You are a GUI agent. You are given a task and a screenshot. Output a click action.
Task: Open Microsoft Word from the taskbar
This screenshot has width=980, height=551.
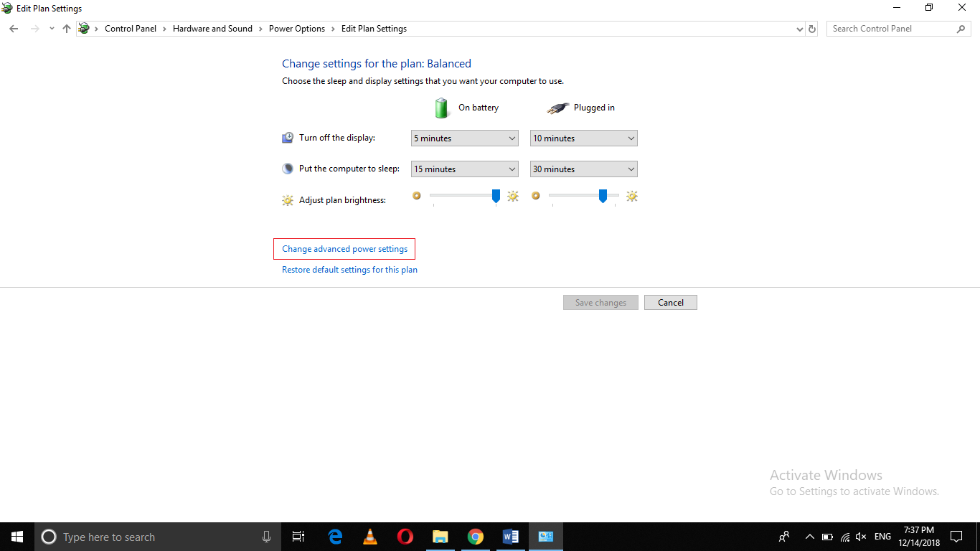511,536
